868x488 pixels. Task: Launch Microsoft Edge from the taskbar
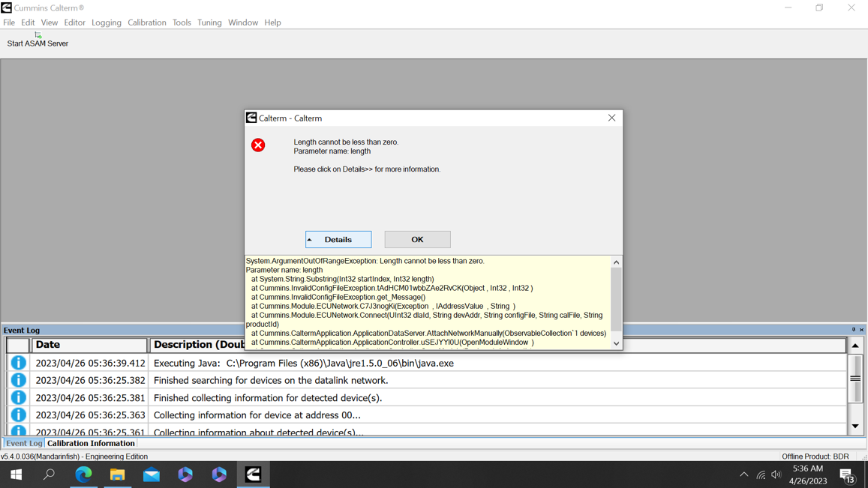(x=83, y=475)
